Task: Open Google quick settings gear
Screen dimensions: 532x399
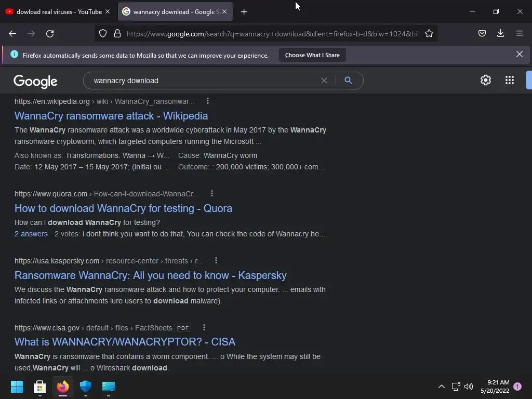Action: tap(486, 80)
